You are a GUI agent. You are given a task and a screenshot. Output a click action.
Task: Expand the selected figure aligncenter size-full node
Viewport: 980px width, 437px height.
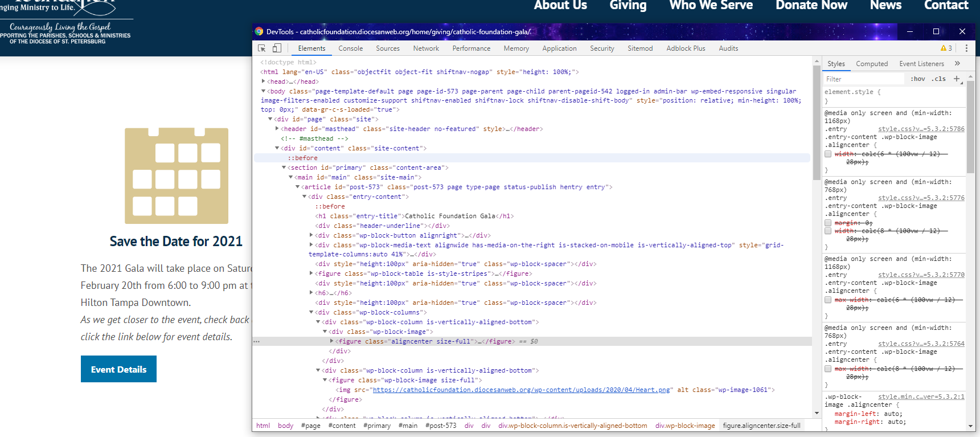pos(332,341)
